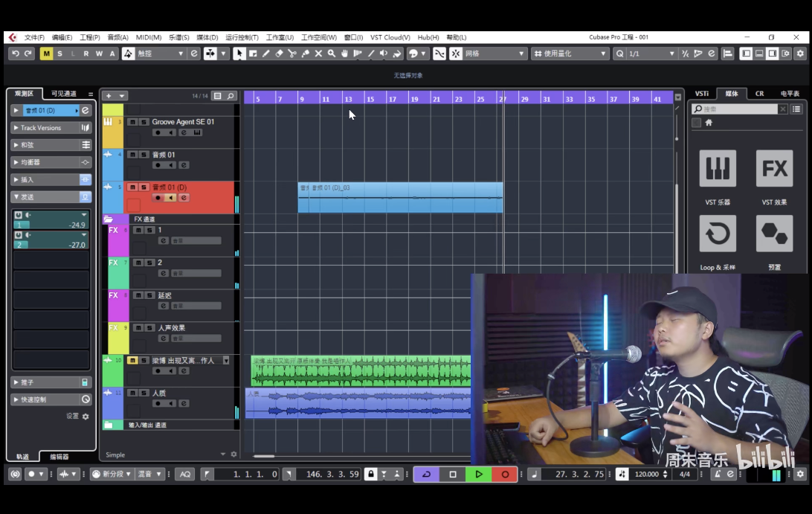
Task: Open the 电平表 meter tab
Action: click(x=790, y=94)
